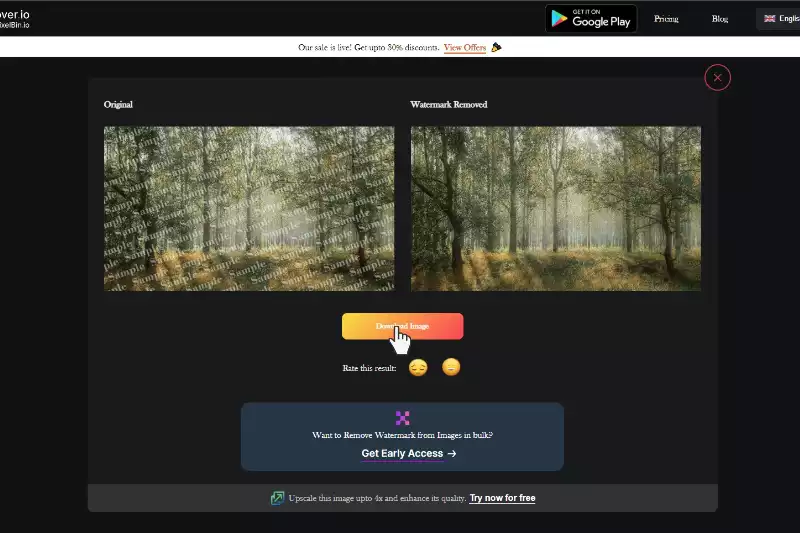
Task: Rate the result with the sad emoji
Action: click(x=418, y=367)
